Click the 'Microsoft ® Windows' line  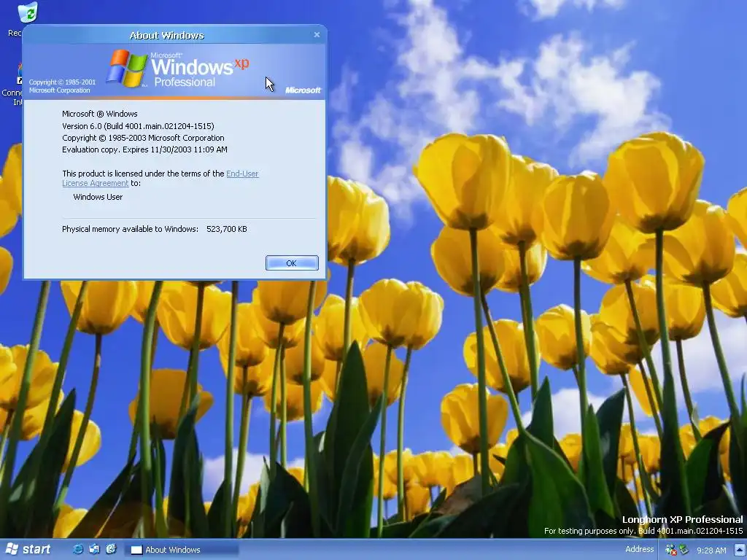coord(99,114)
